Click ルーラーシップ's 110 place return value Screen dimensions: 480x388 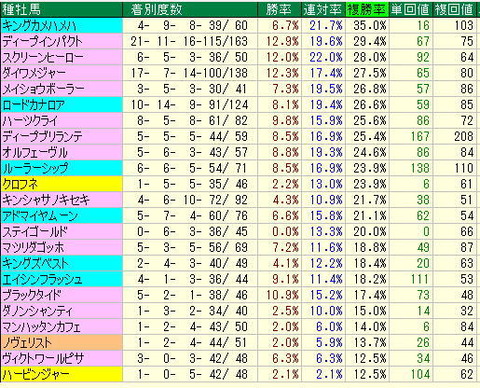463,168
